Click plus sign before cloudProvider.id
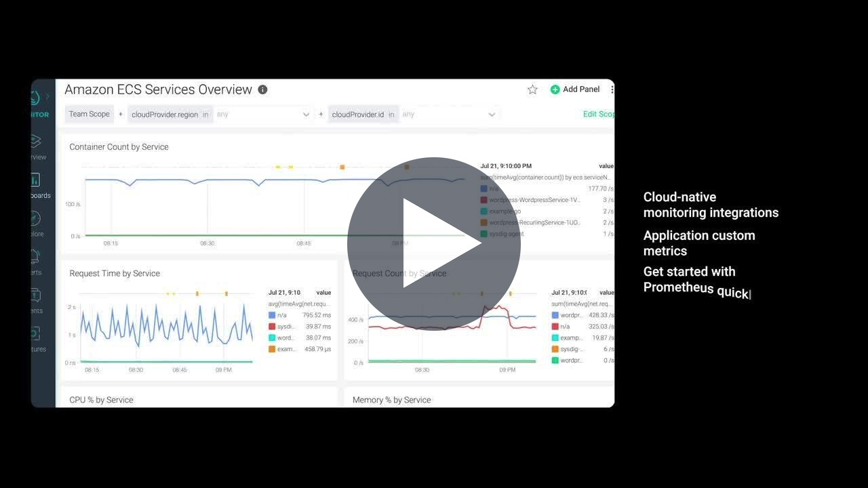868x488 pixels. coord(321,115)
